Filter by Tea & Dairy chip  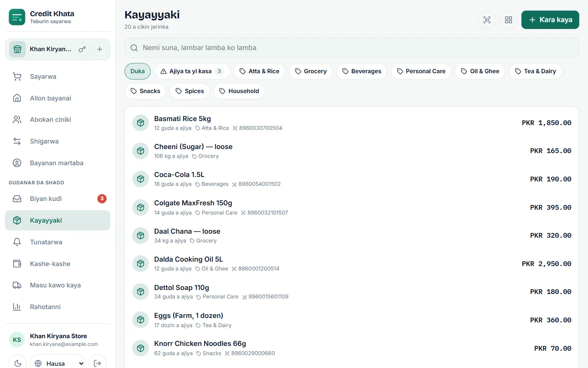(x=535, y=71)
